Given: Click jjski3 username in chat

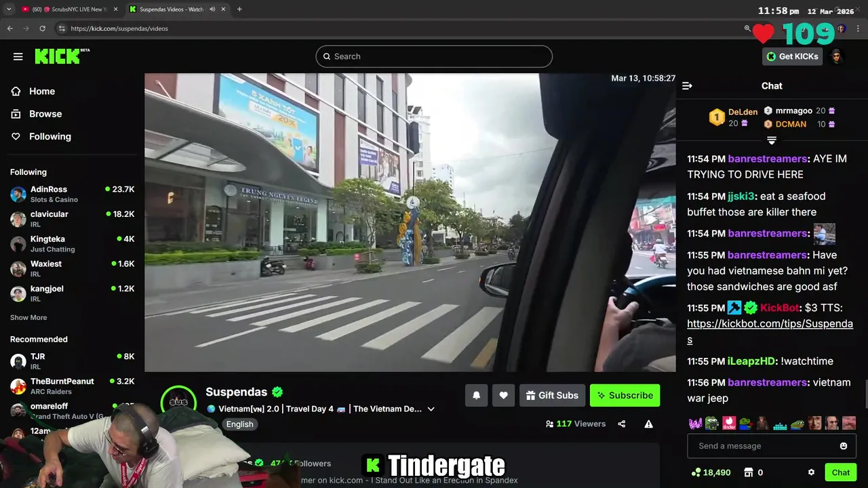Looking at the screenshot, I should [x=741, y=196].
